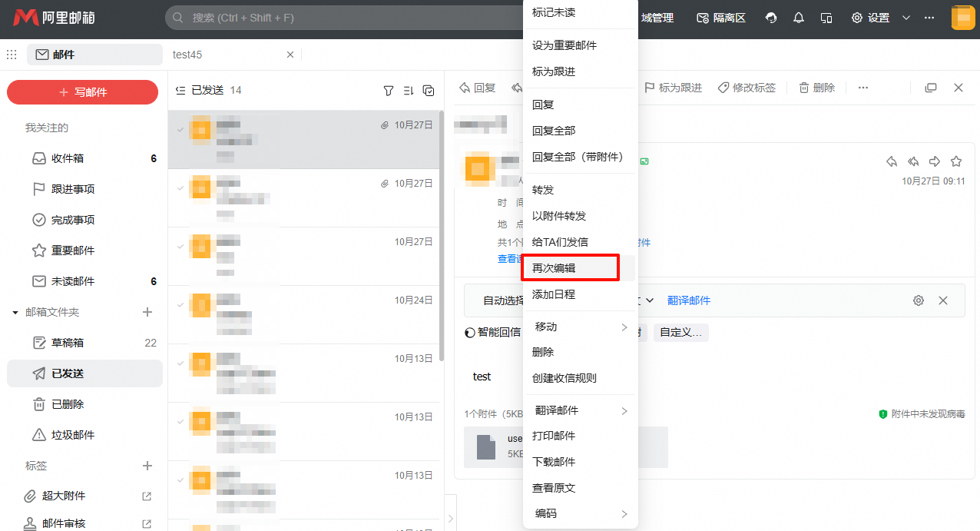Open the sort icon in 已发送 list header
This screenshot has width=980, height=531.
pos(409,91)
